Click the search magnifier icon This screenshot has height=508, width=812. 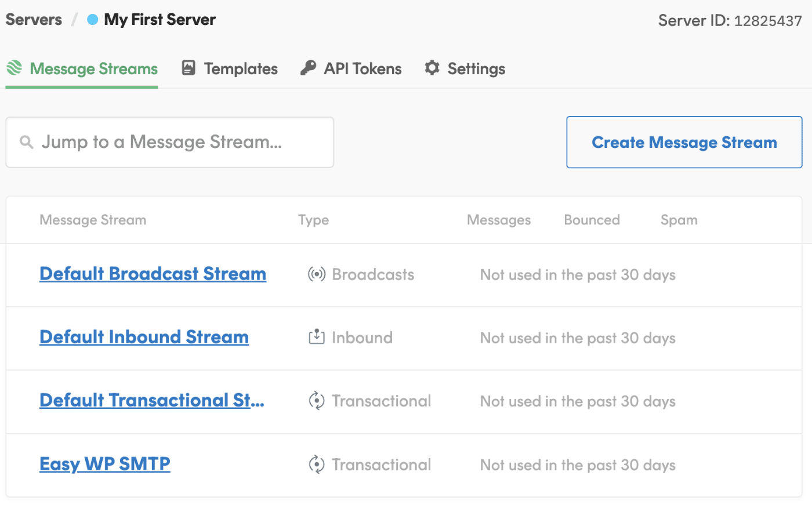click(x=27, y=142)
